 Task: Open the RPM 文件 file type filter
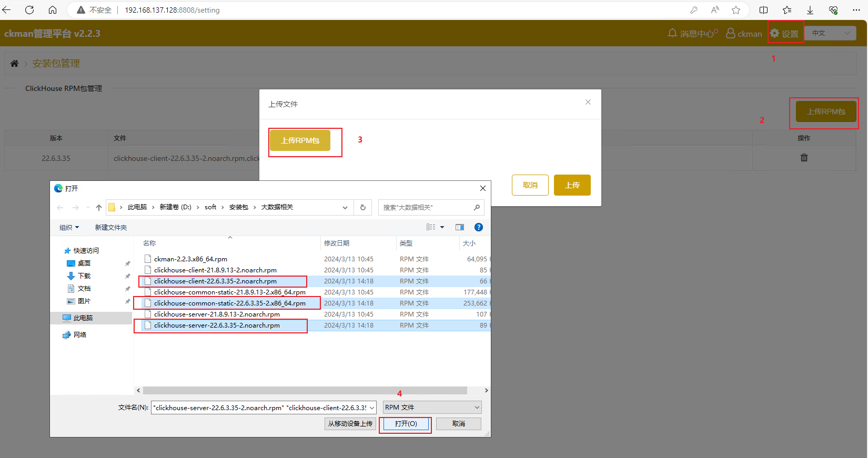click(x=432, y=408)
